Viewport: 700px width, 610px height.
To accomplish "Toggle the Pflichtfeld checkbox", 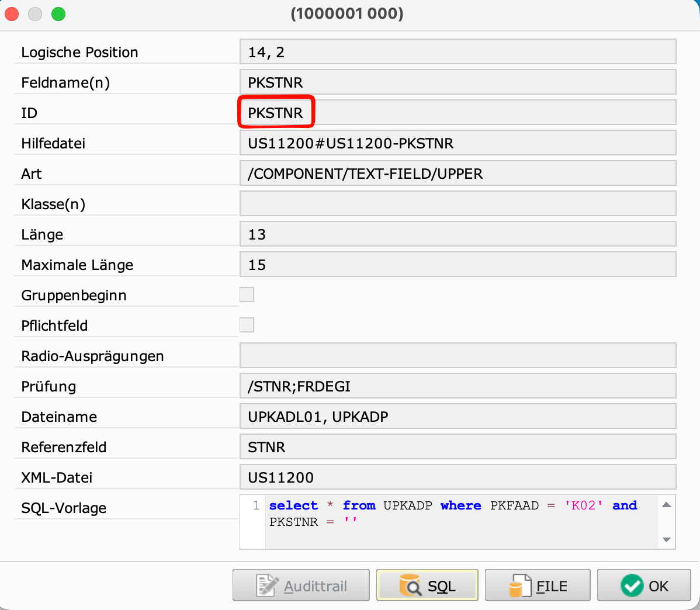I will [x=247, y=325].
